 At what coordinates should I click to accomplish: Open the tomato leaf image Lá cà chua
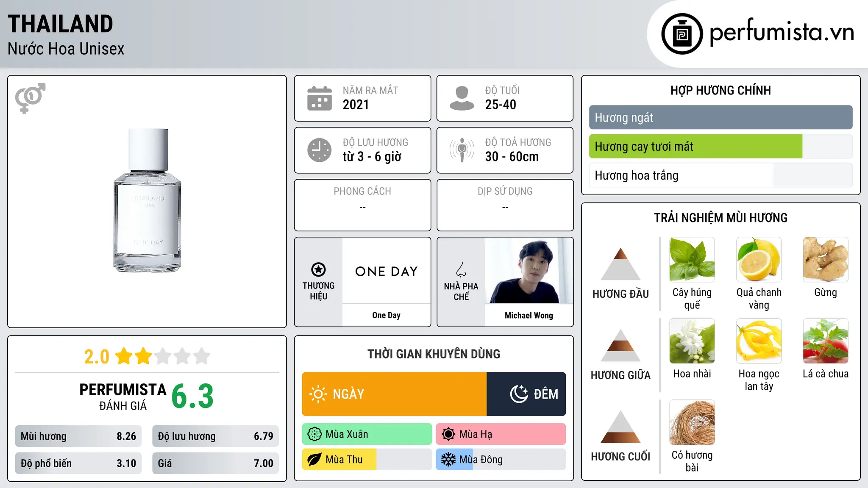(x=826, y=341)
